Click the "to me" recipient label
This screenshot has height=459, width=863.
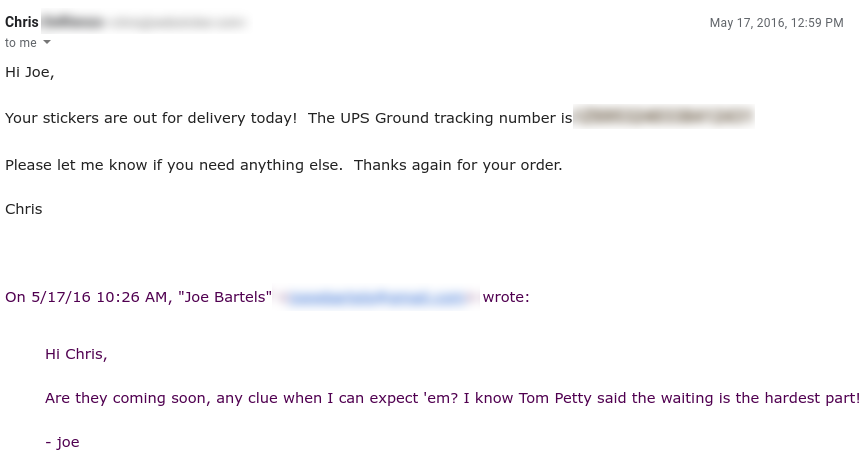point(20,43)
